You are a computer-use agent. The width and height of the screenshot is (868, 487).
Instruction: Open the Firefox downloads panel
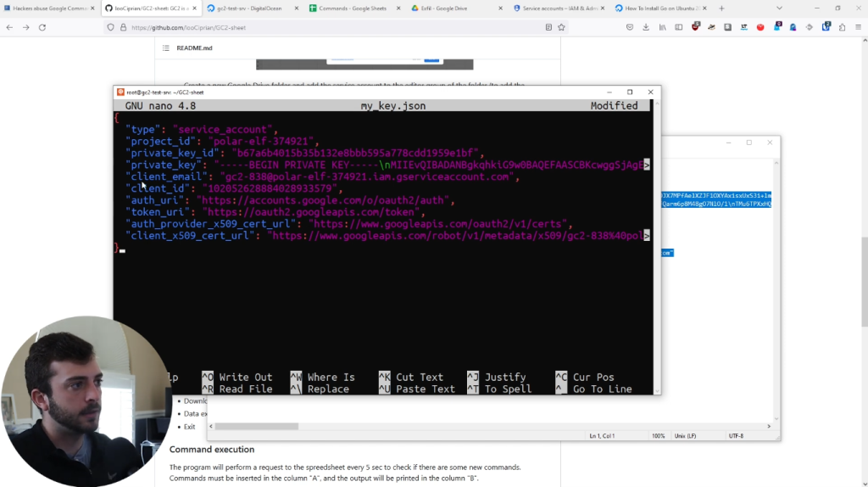tap(646, 27)
